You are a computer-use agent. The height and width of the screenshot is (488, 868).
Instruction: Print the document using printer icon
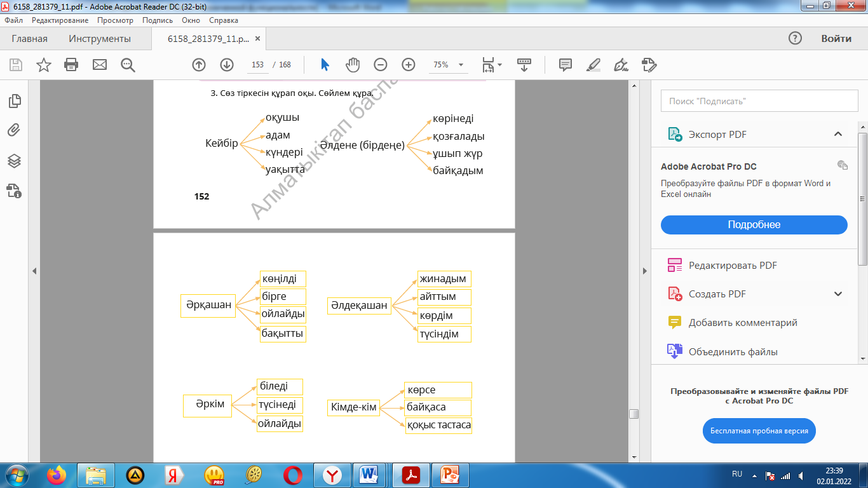pyautogui.click(x=71, y=65)
